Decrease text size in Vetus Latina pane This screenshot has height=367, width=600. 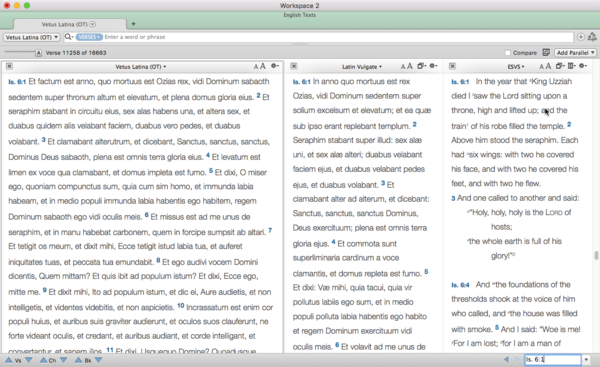tap(256, 67)
